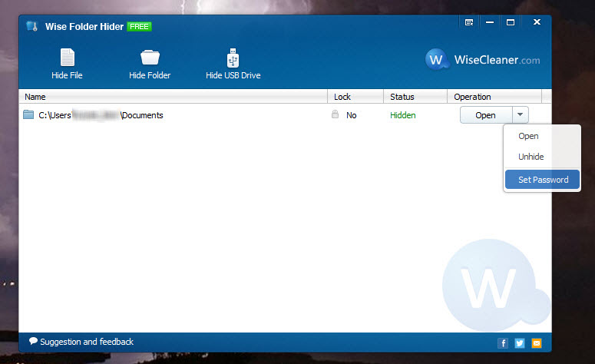Image resolution: width=595 pixels, height=364 pixels.
Task: Click the Open button for Documents
Action: pos(486,115)
